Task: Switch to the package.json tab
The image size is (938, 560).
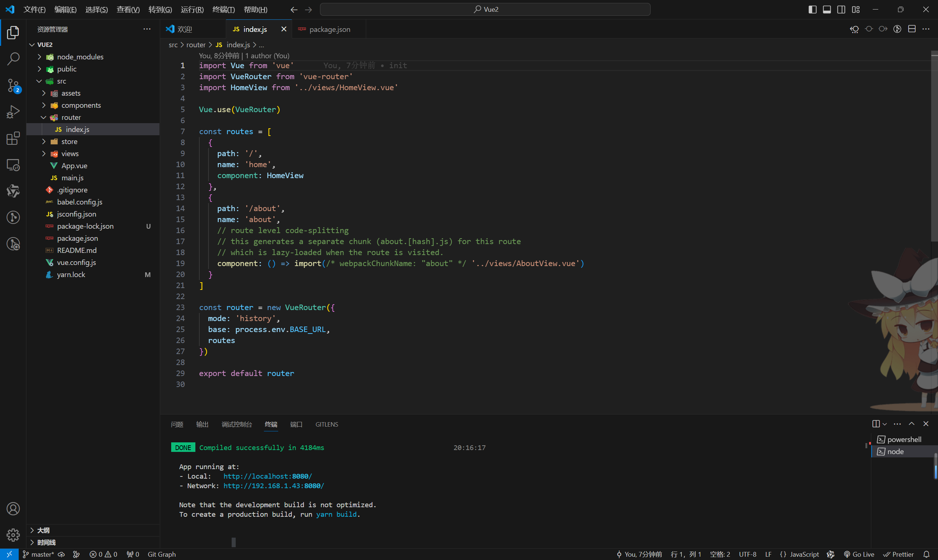Action: click(330, 29)
